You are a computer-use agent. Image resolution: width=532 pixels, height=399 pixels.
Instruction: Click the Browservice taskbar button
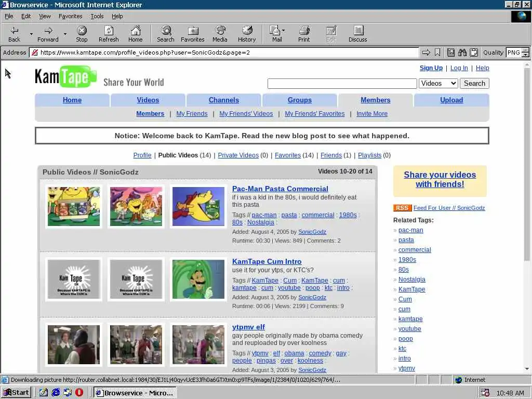tap(135, 393)
